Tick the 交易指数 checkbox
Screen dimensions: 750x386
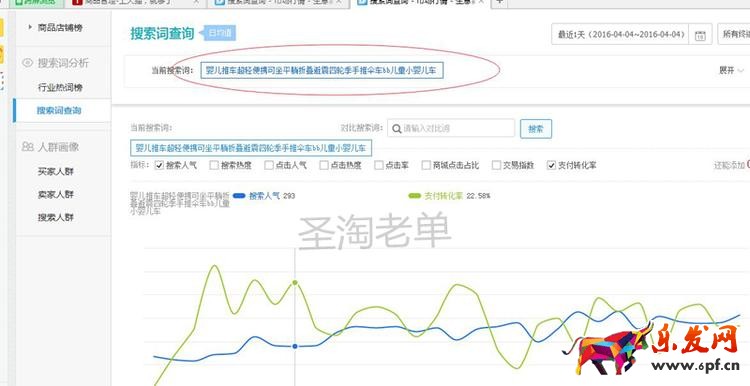pos(496,165)
